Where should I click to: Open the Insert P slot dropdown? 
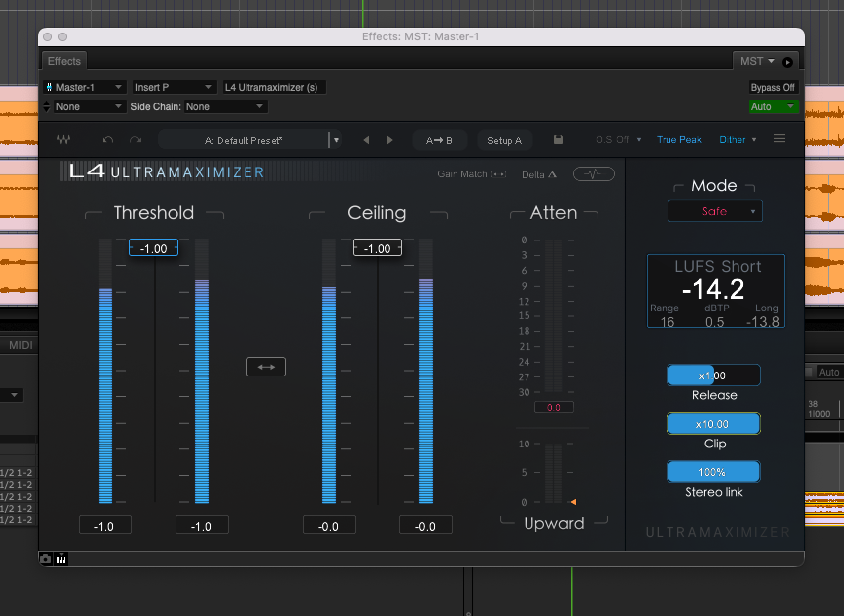174,87
